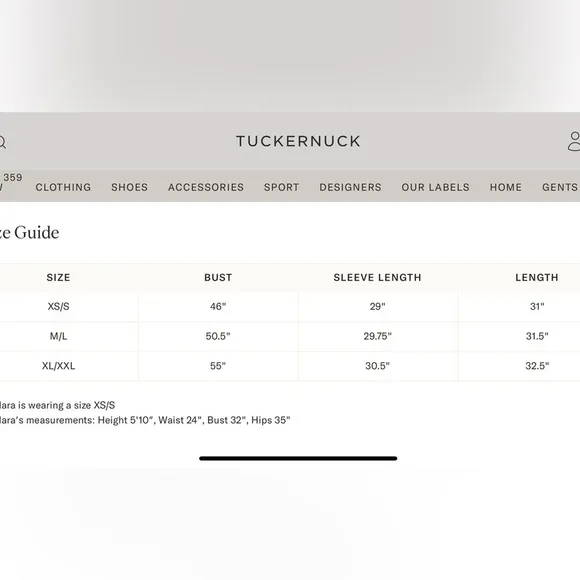
Task: Click the Sleeve Length column header
Action: pos(377,277)
